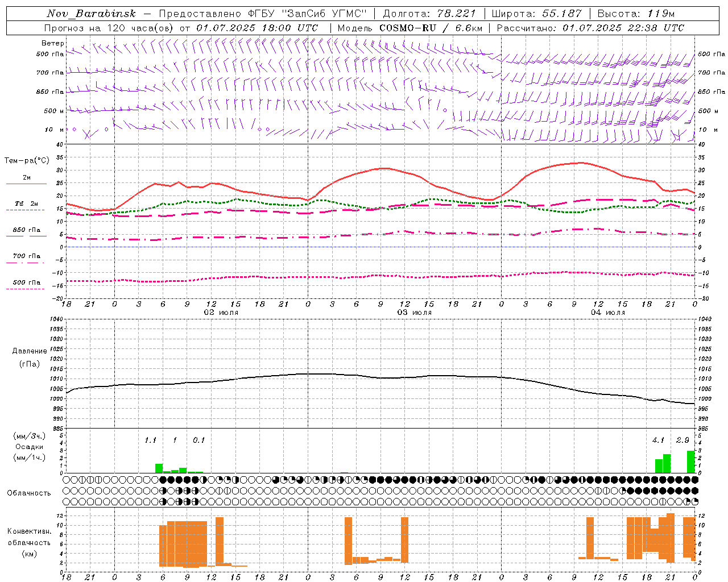This screenshot has height=582, width=728.
Task: Select the date label 04 июля
Action: coord(607,313)
